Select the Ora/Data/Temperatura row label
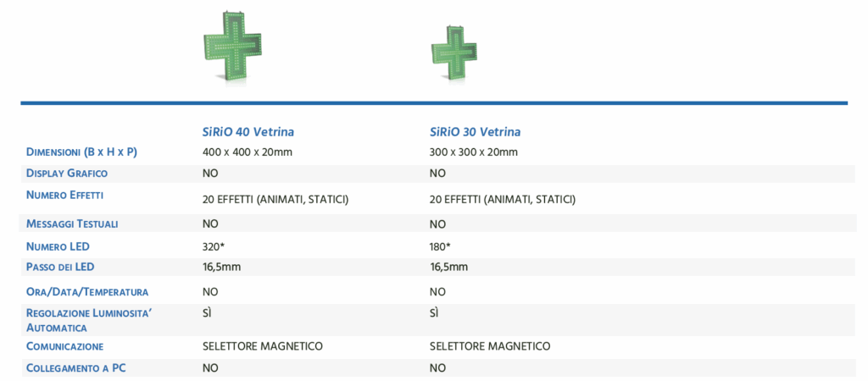Image resolution: width=868 pixels, height=381 pixels. (x=87, y=291)
